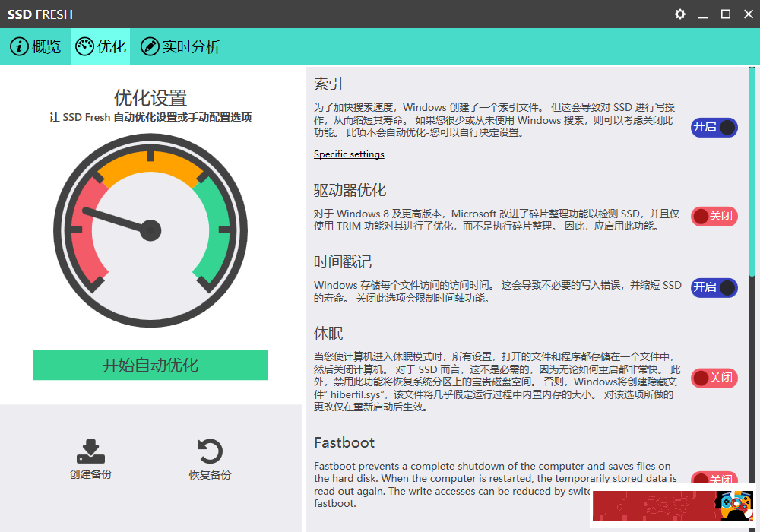This screenshot has width=760, height=532.
Task: Open the settings gear in title bar
Action: click(x=680, y=14)
